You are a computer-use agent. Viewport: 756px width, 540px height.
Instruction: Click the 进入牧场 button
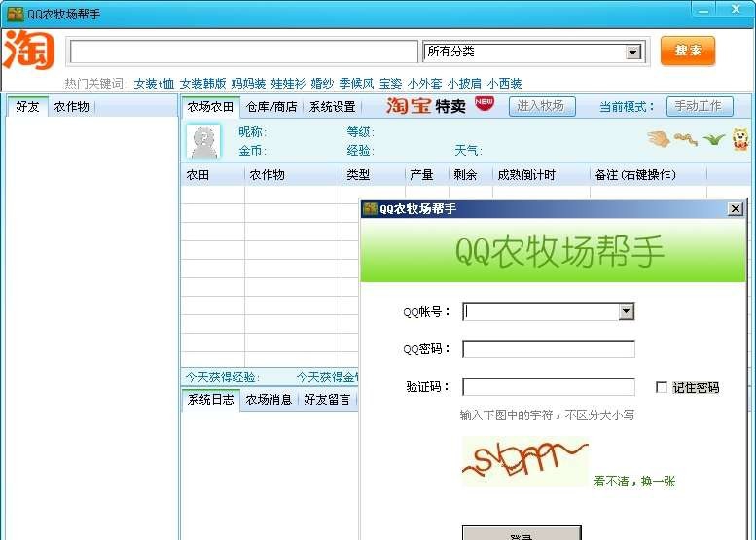(542, 106)
